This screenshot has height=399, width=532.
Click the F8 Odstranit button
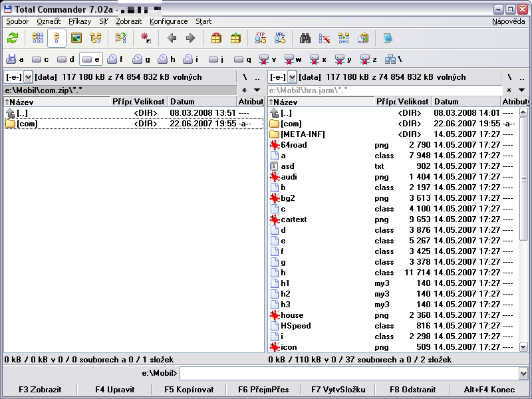(x=412, y=390)
